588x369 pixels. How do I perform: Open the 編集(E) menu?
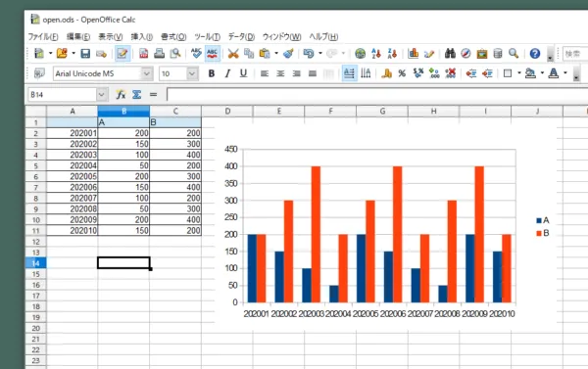coord(78,37)
